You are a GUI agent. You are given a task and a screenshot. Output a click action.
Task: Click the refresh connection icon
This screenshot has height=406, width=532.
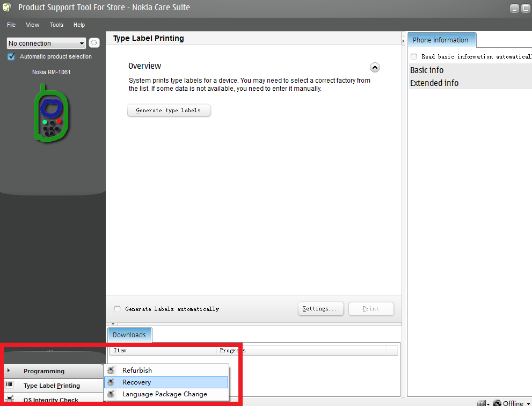[94, 43]
